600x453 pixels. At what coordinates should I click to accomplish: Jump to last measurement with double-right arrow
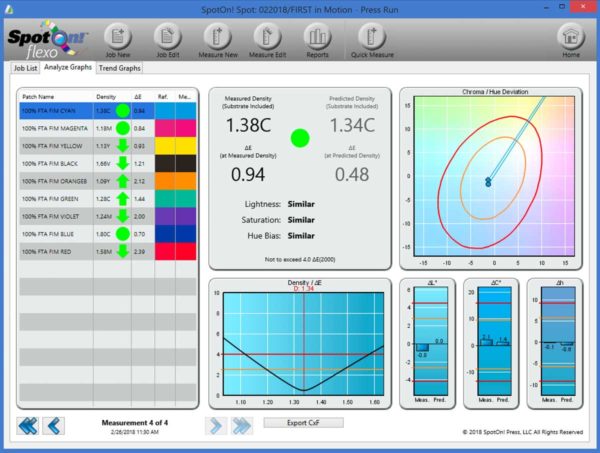pyautogui.click(x=241, y=426)
